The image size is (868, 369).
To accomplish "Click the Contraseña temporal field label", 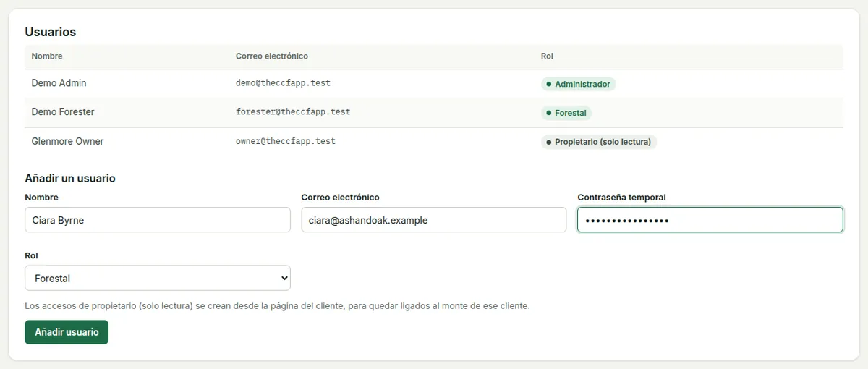I will click(621, 197).
